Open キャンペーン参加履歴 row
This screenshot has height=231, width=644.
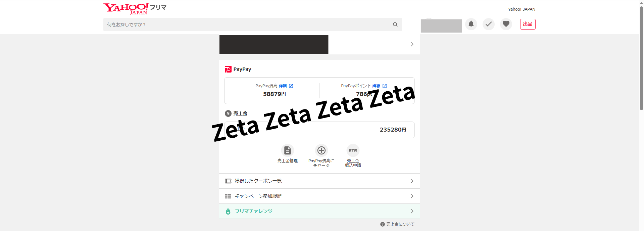(x=319, y=196)
